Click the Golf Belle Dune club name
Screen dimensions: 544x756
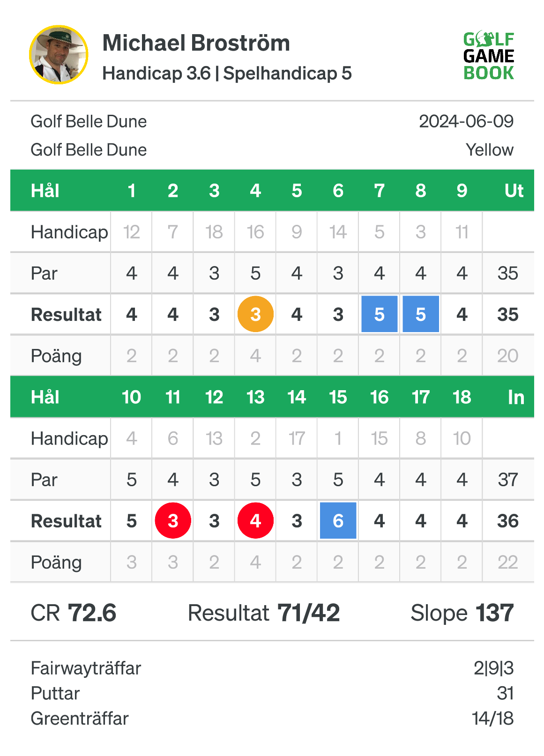89,122
